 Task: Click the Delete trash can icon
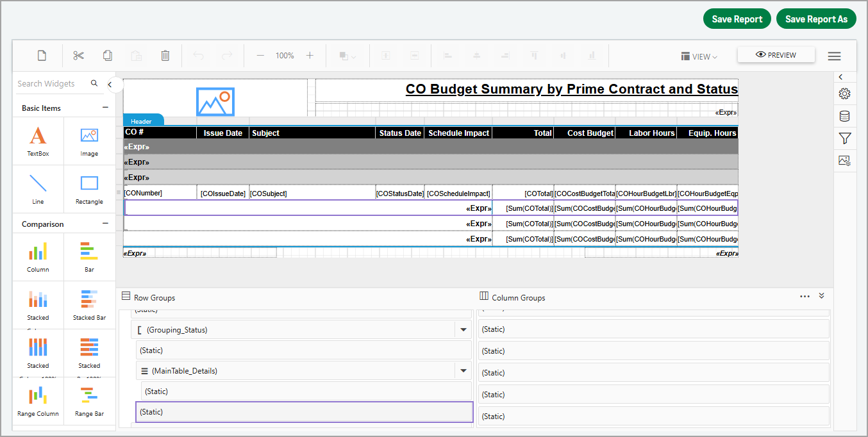(165, 56)
